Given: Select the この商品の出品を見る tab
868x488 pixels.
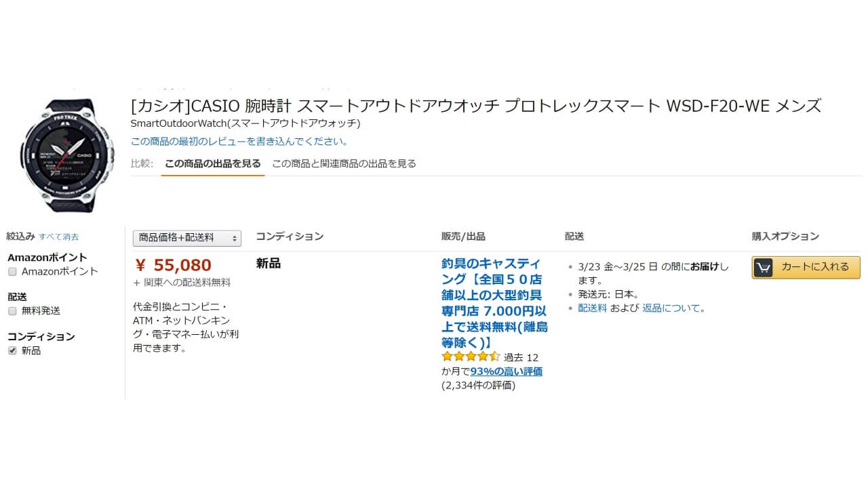Looking at the screenshot, I should (212, 163).
